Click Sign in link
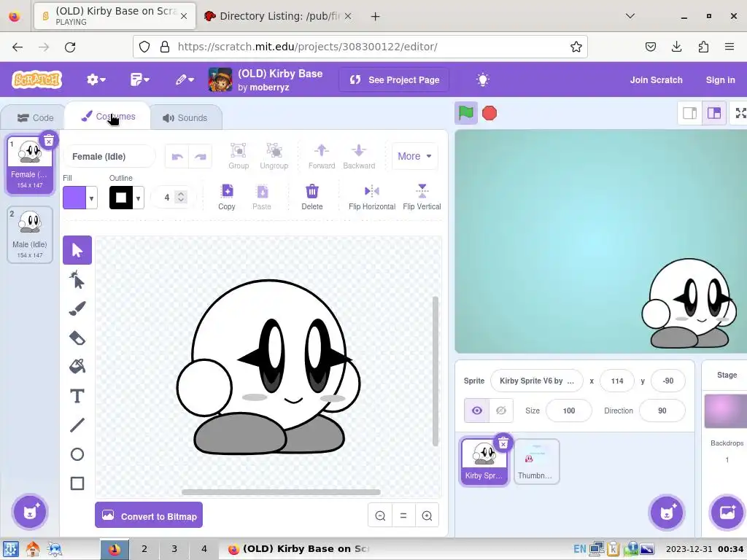 click(720, 80)
